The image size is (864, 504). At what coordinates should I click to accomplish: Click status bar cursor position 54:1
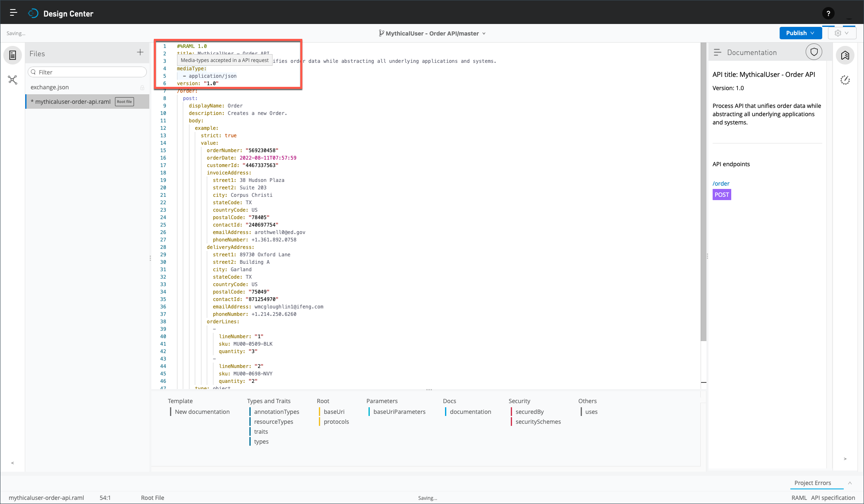105,498
